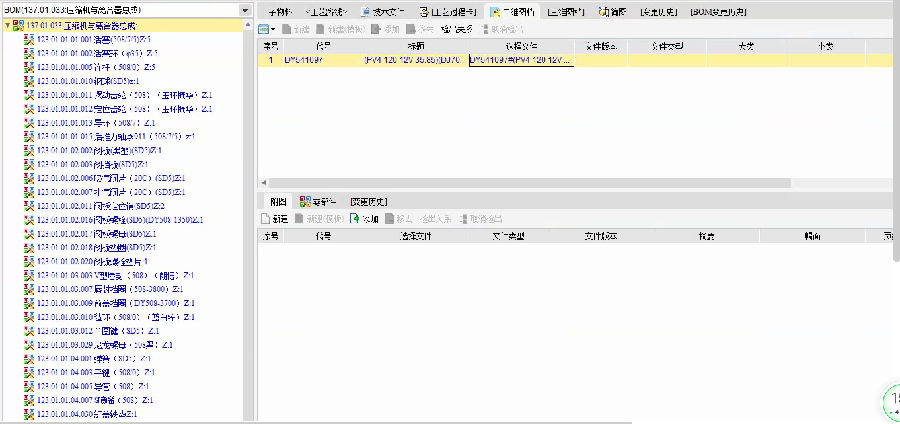Open the 工艺过程卡 tab
Image resolution: width=900 pixels, height=424 pixels.
coord(448,11)
